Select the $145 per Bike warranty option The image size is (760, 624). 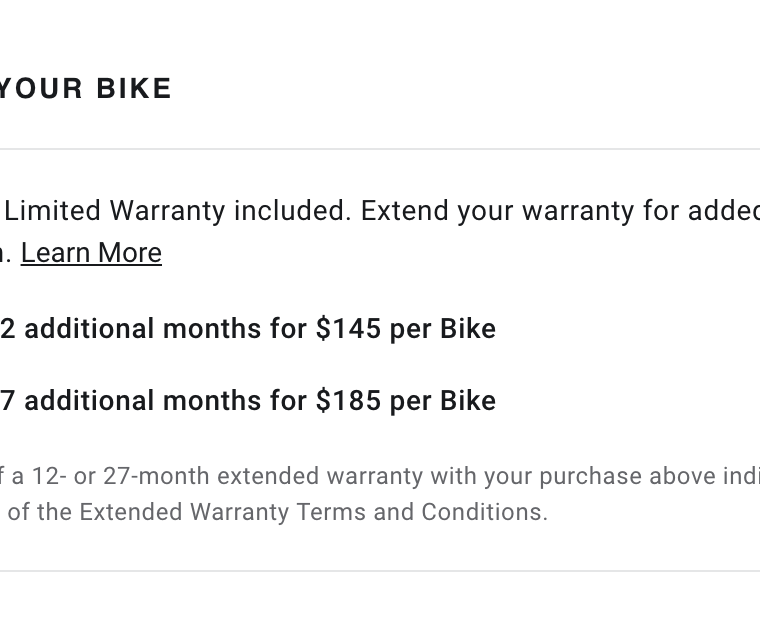tap(248, 329)
